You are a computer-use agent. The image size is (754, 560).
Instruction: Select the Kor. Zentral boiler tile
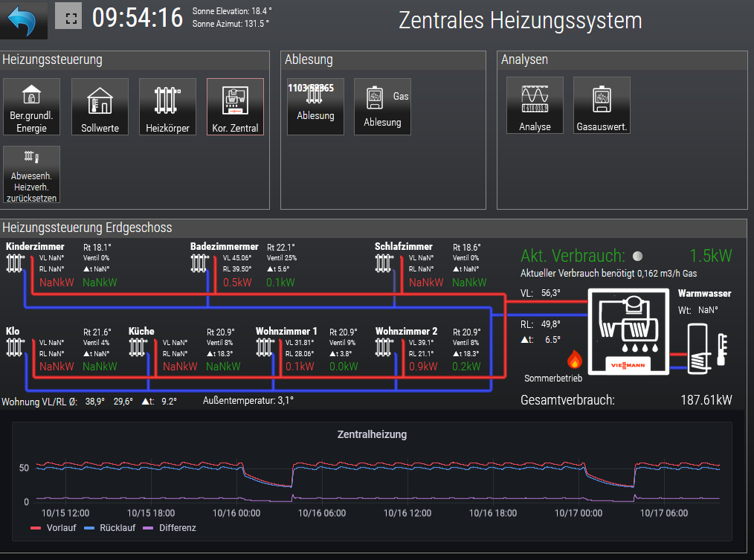pyautogui.click(x=235, y=107)
